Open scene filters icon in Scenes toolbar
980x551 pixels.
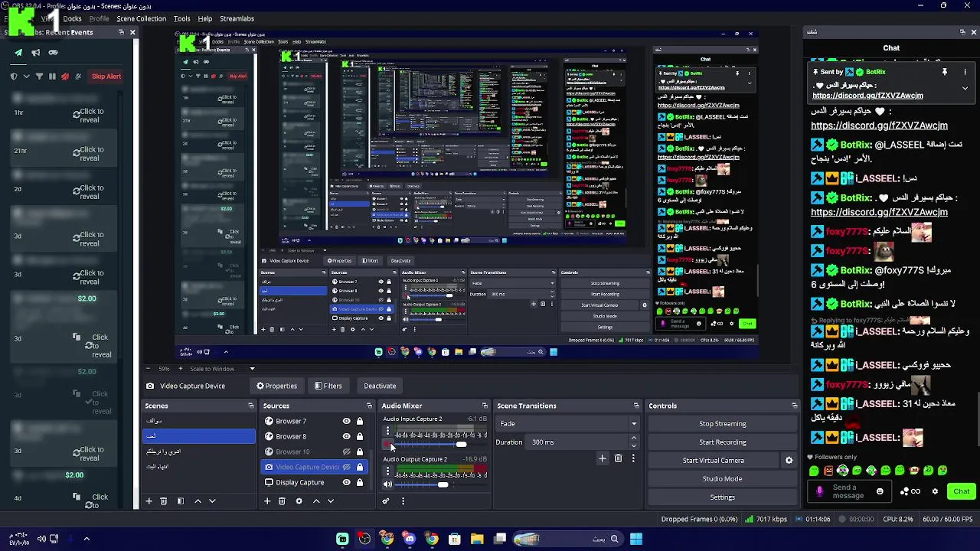[x=181, y=501]
